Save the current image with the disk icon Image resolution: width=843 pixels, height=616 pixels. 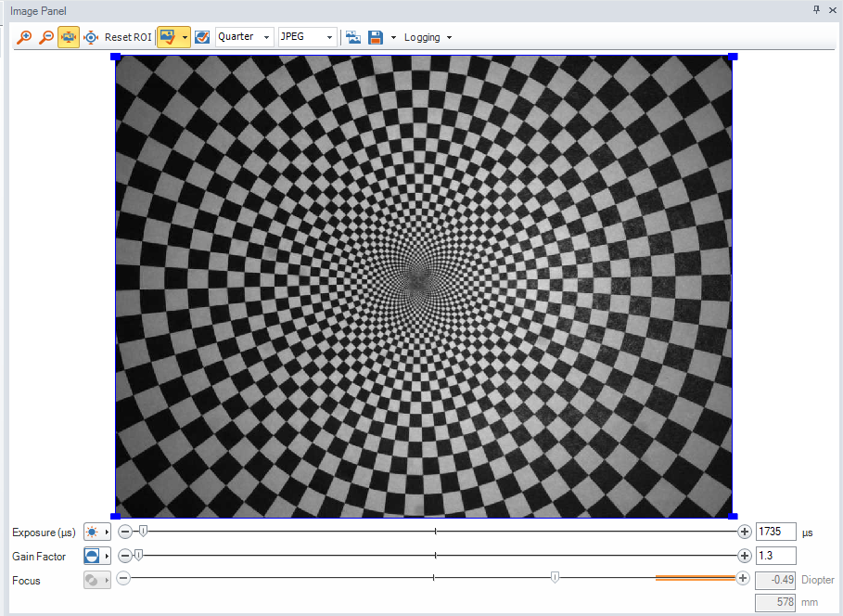[x=375, y=37]
